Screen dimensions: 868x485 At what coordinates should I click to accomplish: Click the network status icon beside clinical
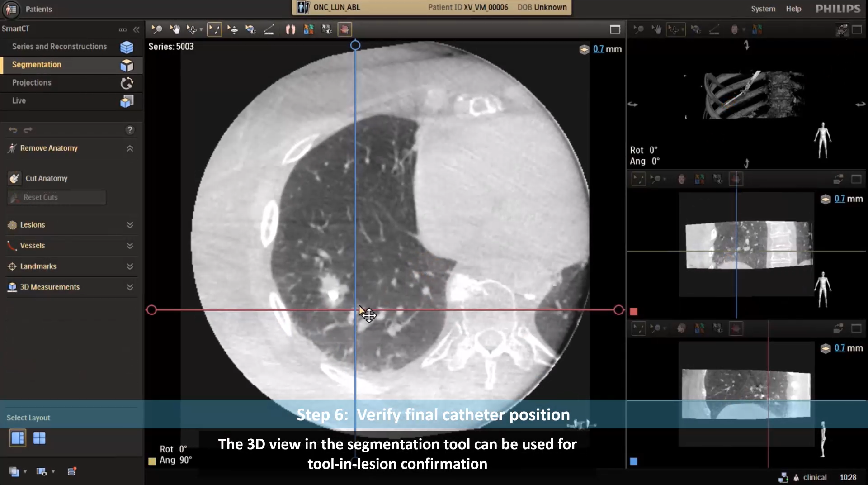pyautogui.click(x=783, y=478)
